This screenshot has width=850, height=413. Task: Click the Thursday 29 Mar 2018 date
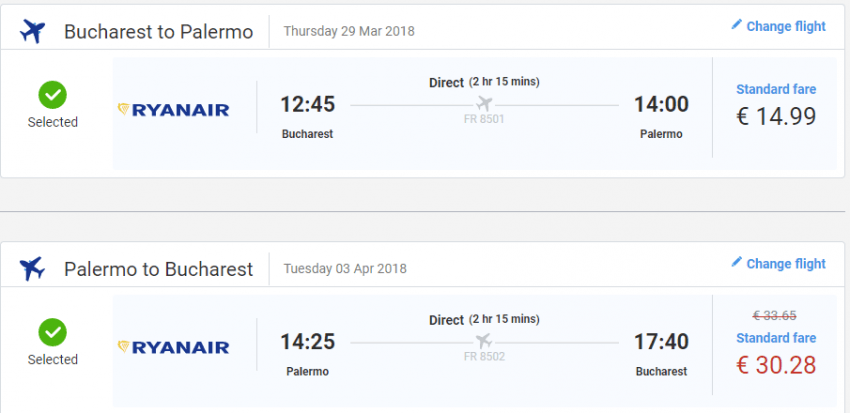(349, 31)
